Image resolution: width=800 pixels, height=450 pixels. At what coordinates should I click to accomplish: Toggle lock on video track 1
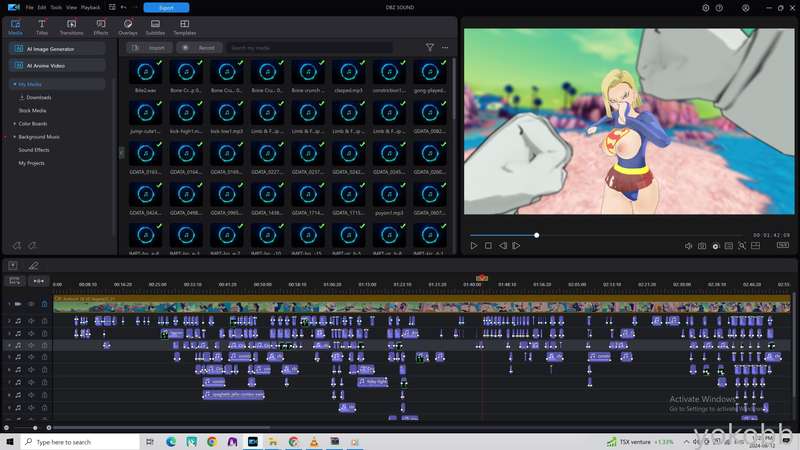(44, 304)
